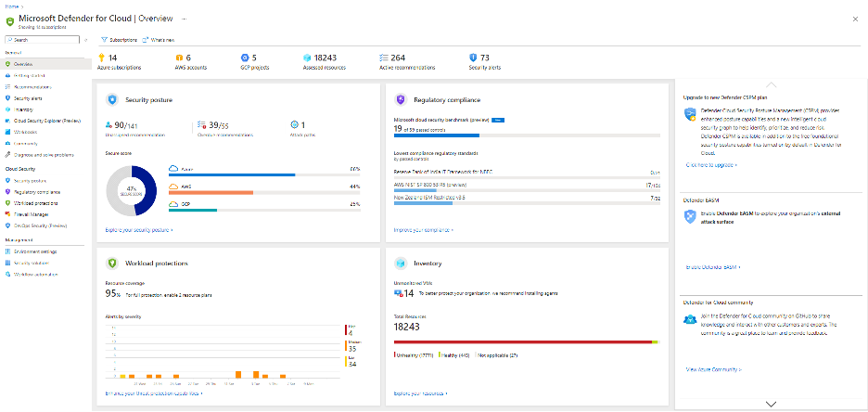Click the Security alerts shield icon in sidebar

pyautogui.click(x=7, y=98)
